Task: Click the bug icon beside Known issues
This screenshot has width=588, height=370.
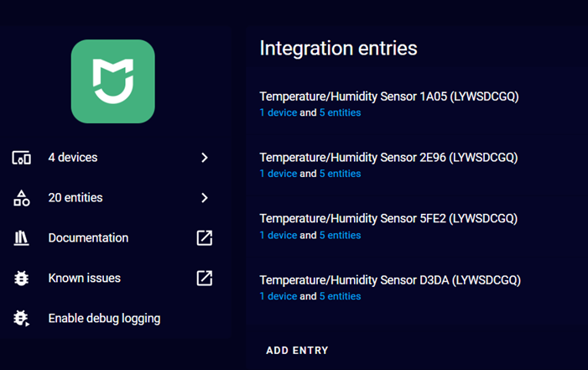Action: coord(21,278)
